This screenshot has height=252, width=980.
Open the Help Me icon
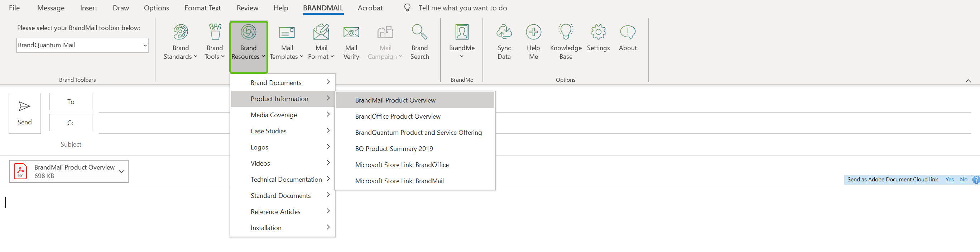[x=533, y=32]
